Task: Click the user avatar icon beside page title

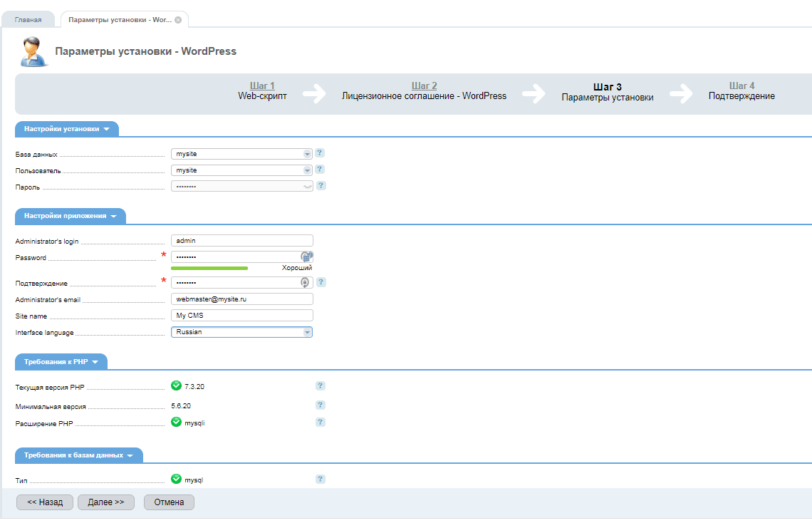Action: 33,51
